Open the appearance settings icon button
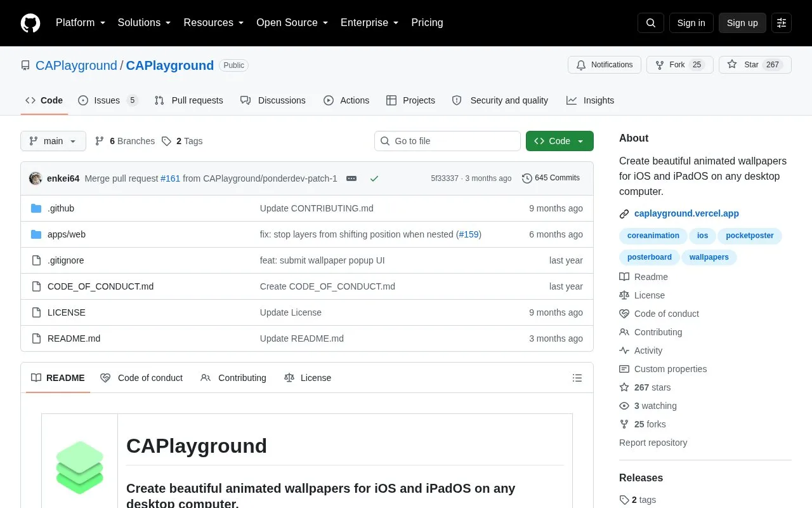This screenshot has width=812, height=508. tap(782, 23)
